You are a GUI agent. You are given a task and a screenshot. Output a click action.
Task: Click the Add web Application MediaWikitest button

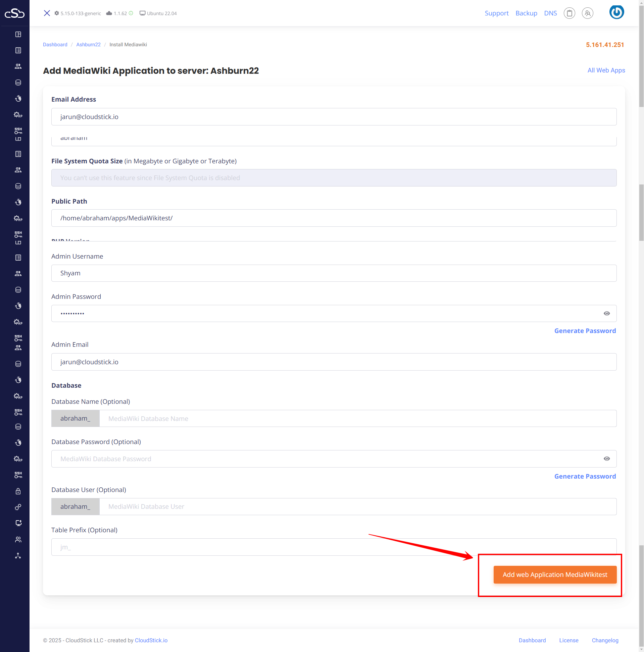(x=554, y=575)
